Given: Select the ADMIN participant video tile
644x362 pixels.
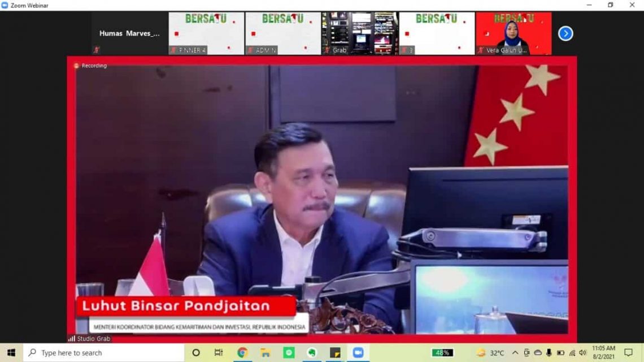Looking at the screenshot, I should pos(282,33).
